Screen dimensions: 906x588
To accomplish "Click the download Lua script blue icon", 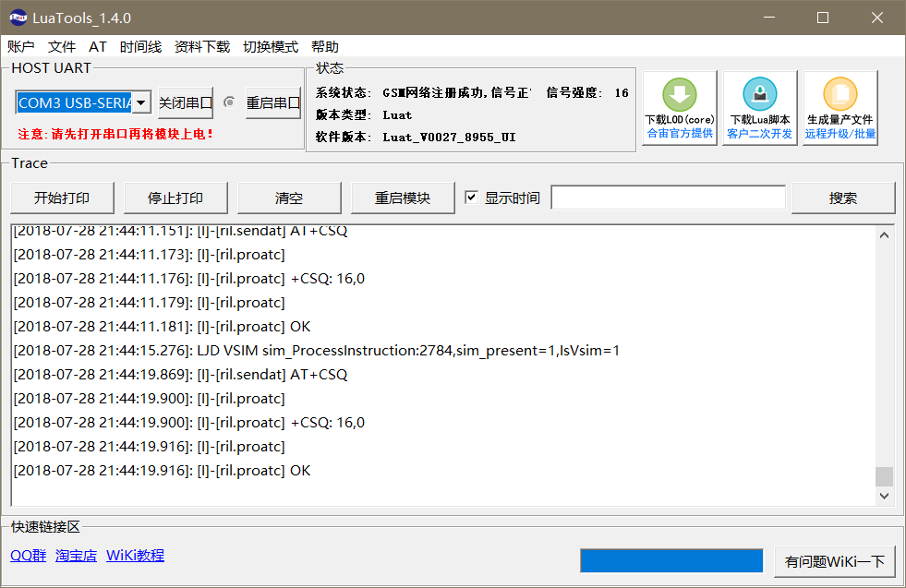I will pos(759,94).
